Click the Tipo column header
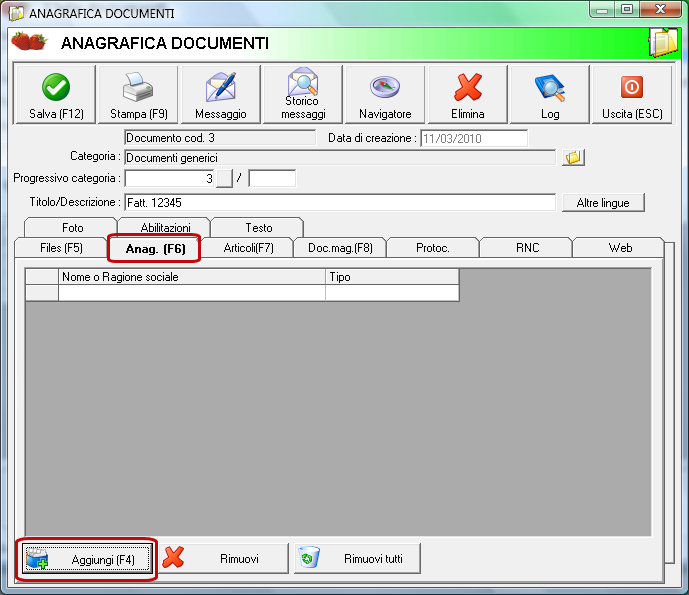The image size is (689, 595). (392, 277)
